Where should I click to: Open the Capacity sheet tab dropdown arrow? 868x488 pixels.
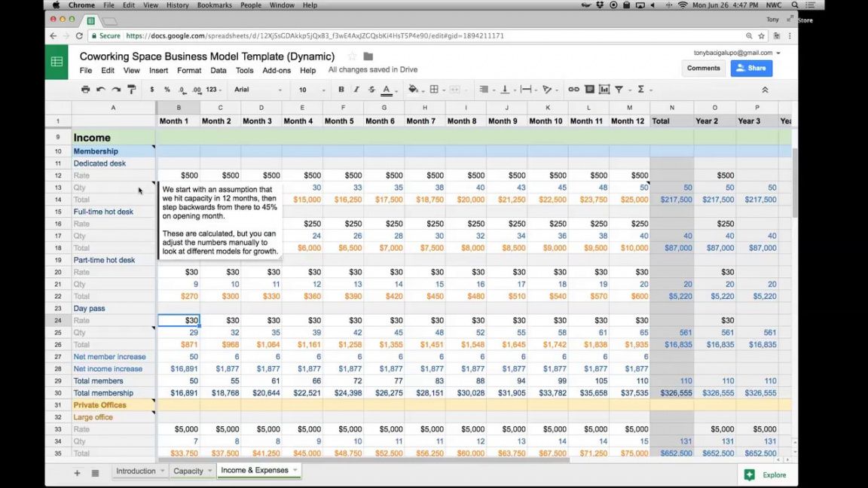point(211,471)
